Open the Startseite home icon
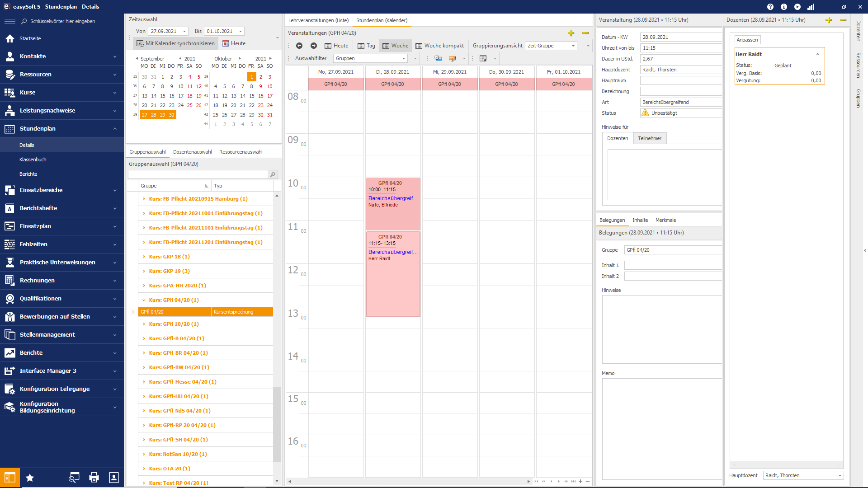Image resolution: width=868 pixels, height=488 pixels. [x=10, y=38]
